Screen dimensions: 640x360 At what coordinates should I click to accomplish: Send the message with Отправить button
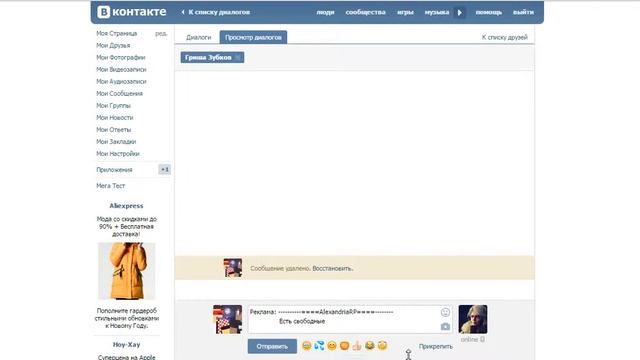click(272, 346)
